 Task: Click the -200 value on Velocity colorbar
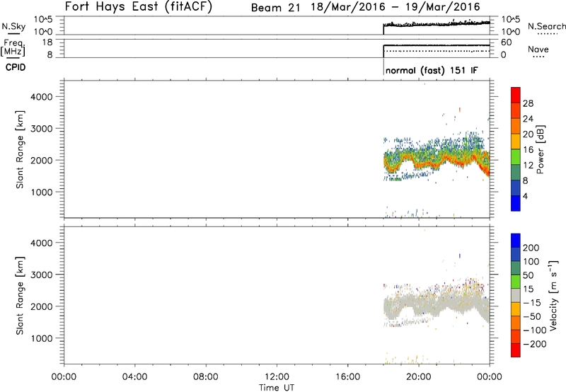[x=534, y=344]
